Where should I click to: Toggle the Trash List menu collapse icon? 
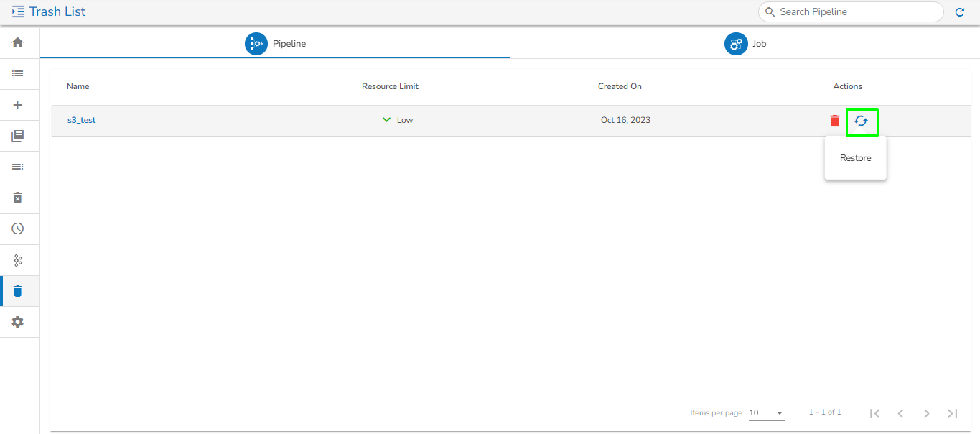[x=19, y=11]
